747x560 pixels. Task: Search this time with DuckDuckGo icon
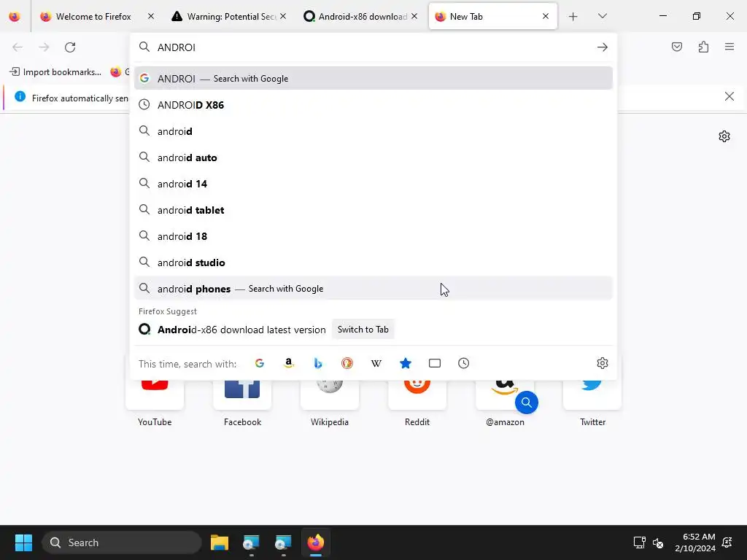(347, 363)
